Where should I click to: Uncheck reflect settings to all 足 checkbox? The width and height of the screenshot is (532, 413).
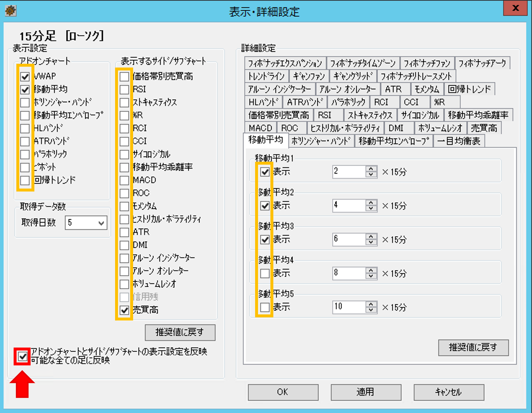[x=23, y=357]
